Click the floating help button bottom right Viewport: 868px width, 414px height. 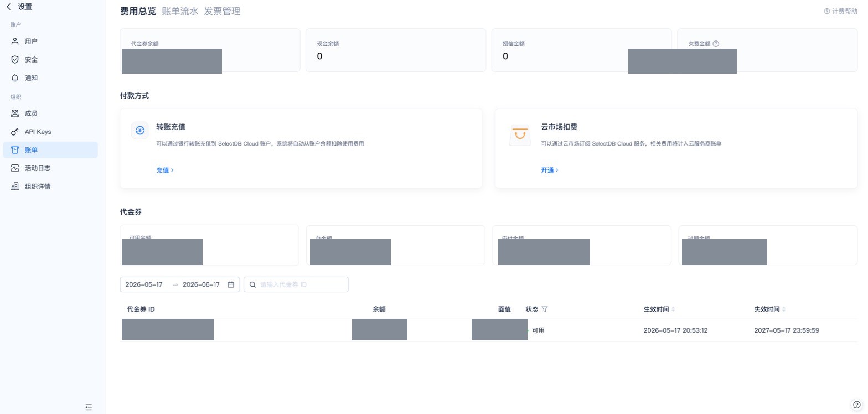click(x=856, y=405)
